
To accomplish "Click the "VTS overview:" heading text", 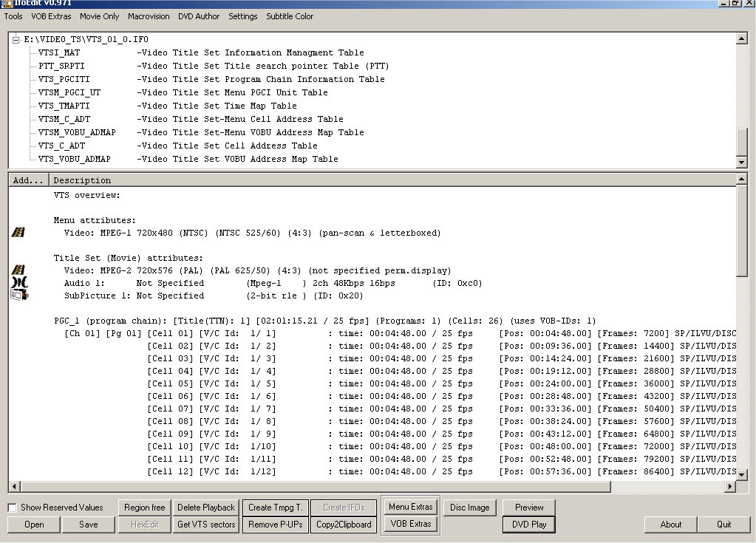I will (x=86, y=195).
